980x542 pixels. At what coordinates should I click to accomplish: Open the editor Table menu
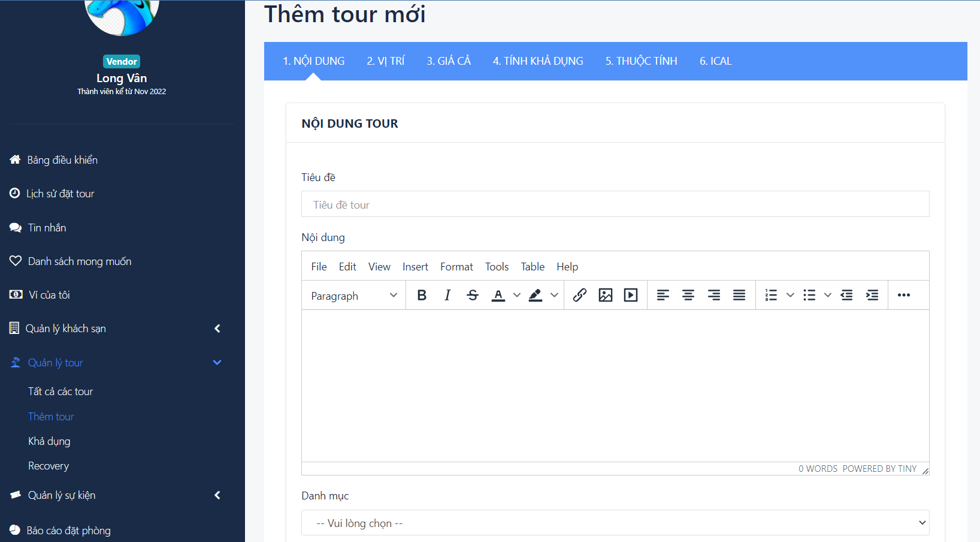click(533, 267)
